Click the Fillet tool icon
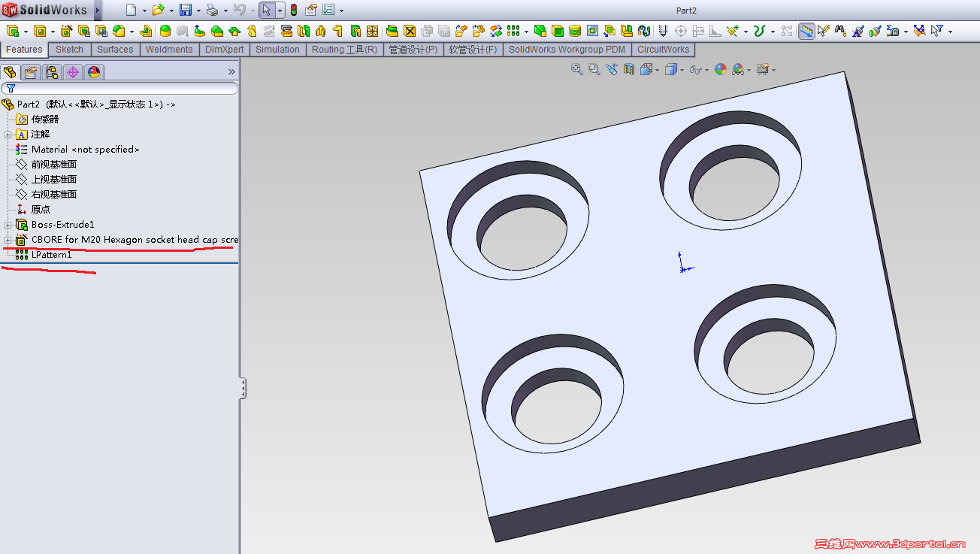 (118, 31)
